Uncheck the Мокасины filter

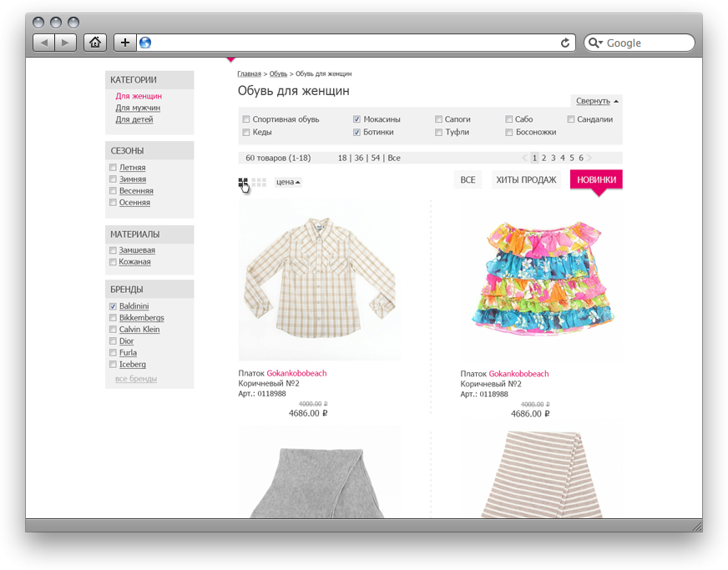356,119
